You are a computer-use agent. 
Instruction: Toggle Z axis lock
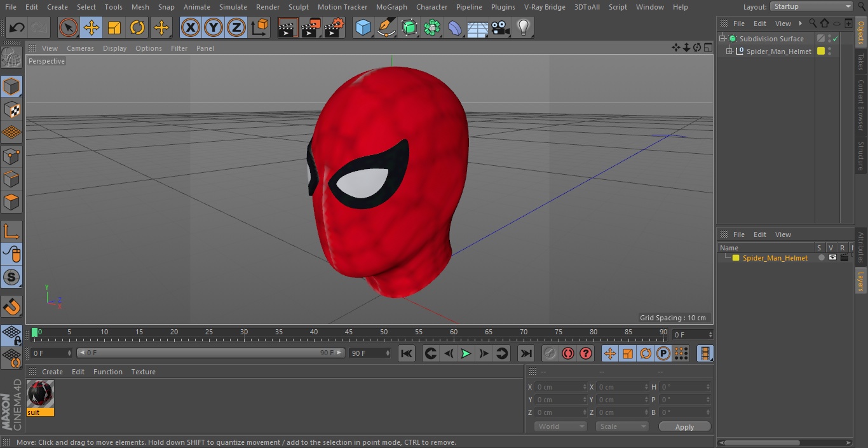point(236,27)
